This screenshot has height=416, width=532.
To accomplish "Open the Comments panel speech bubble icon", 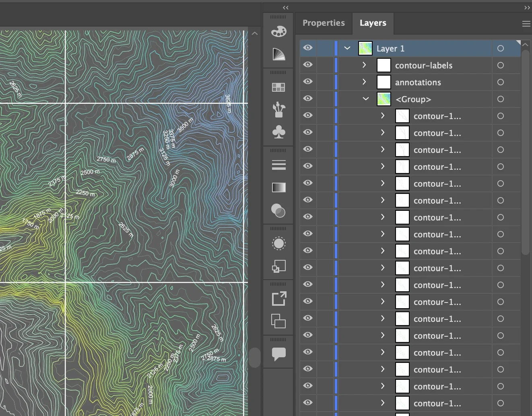I will pyautogui.click(x=278, y=354).
